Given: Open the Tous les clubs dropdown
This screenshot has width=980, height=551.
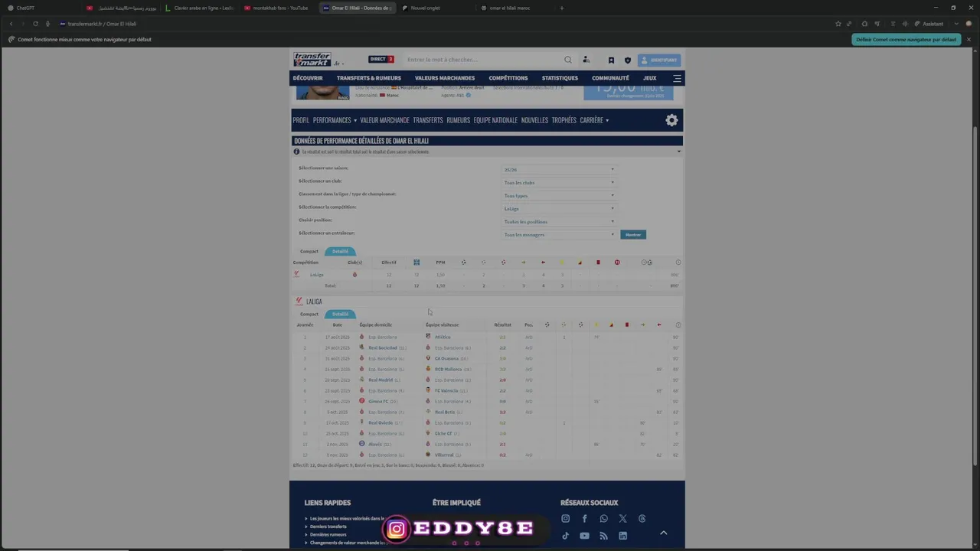Looking at the screenshot, I should pos(558,182).
